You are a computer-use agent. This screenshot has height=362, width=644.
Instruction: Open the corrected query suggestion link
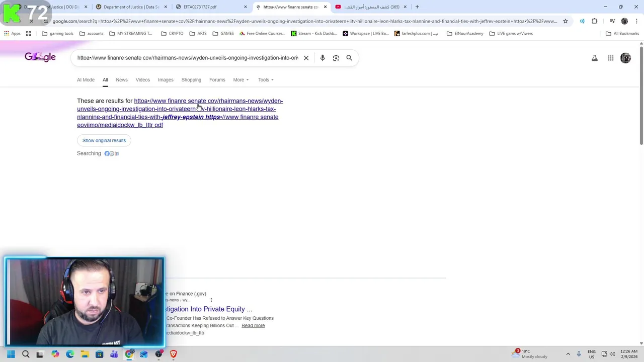point(180,113)
